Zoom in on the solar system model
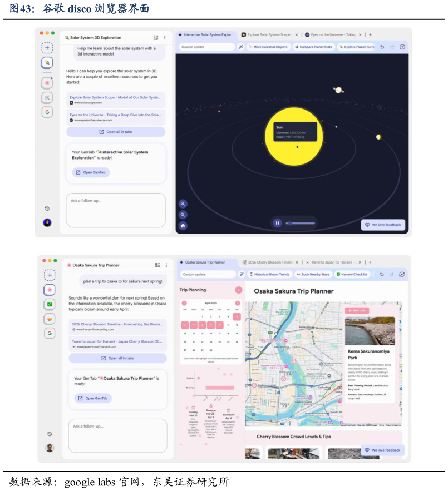The height and width of the screenshot is (491, 448). click(183, 204)
